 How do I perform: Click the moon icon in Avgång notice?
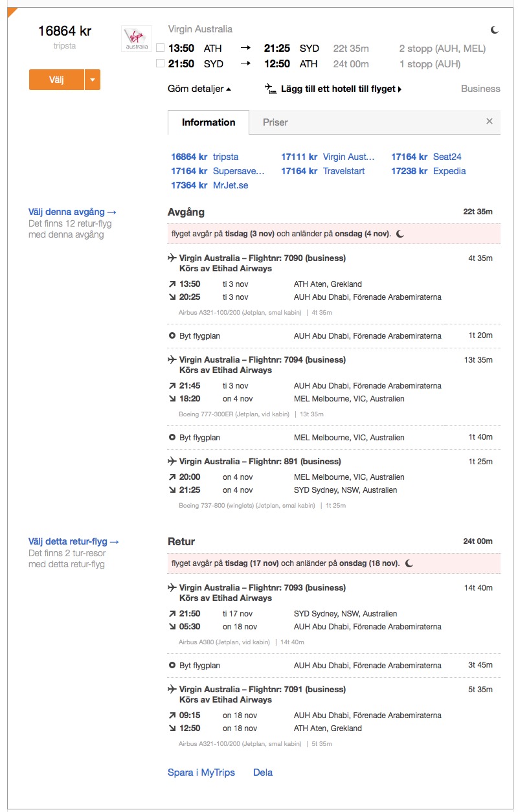(x=400, y=234)
